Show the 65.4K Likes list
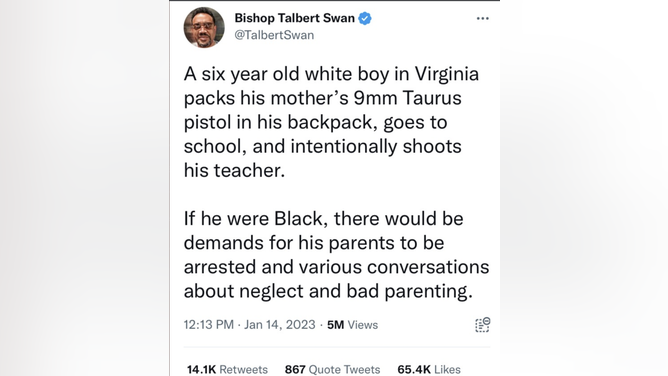The width and height of the screenshot is (668, 376). (x=429, y=369)
